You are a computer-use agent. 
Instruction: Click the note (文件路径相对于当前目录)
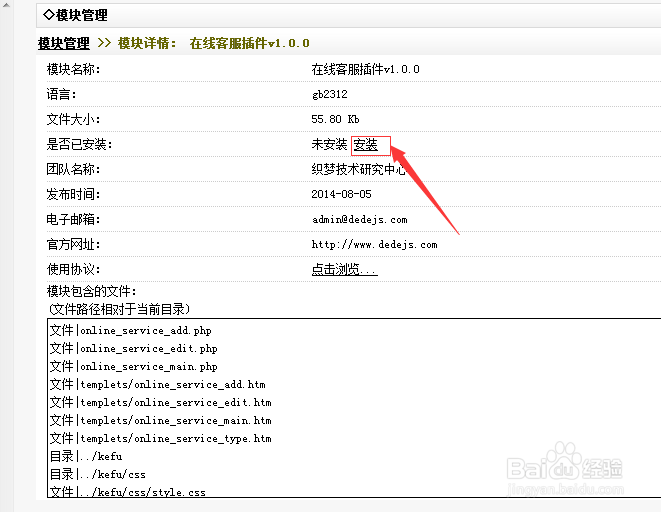click(x=119, y=309)
